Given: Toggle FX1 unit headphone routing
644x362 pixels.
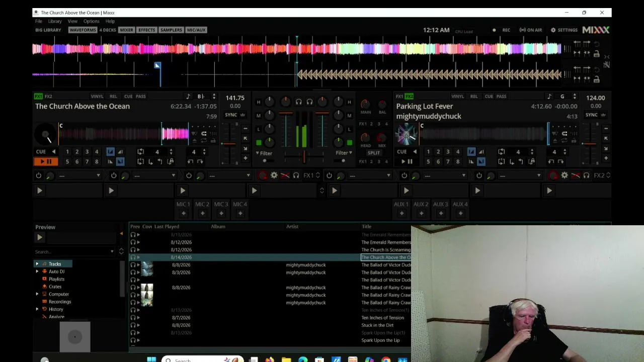Looking at the screenshot, I should click(x=296, y=175).
